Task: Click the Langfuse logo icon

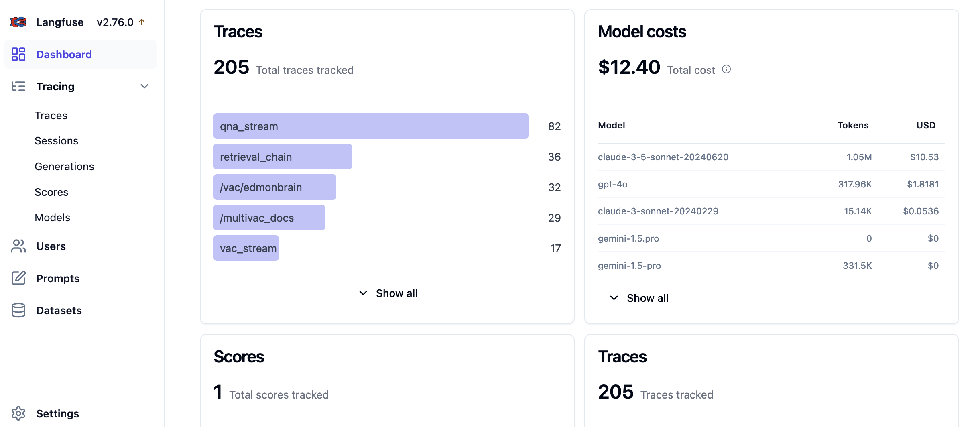Action: [x=18, y=22]
